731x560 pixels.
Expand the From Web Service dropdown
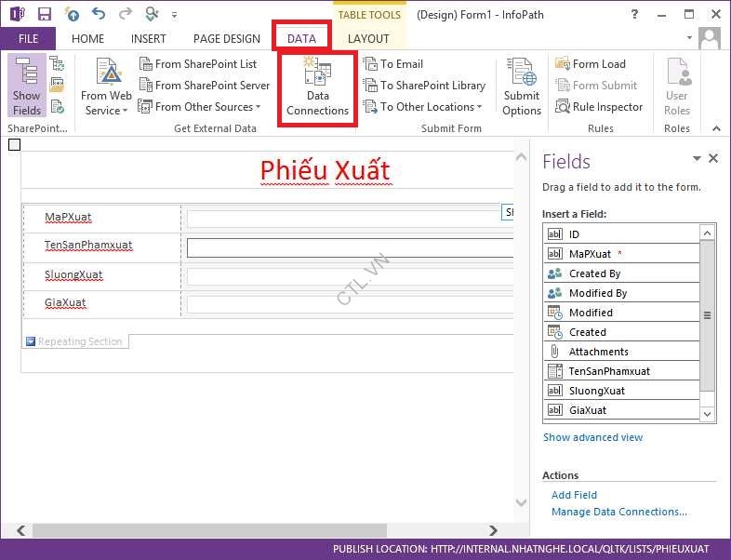tap(106, 103)
